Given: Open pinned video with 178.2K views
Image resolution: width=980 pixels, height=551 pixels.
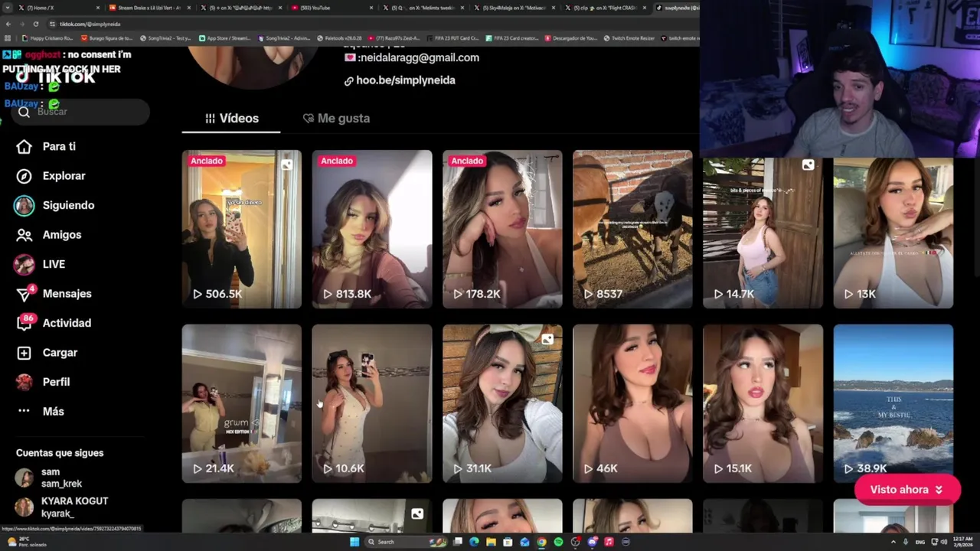Looking at the screenshot, I should coord(502,230).
